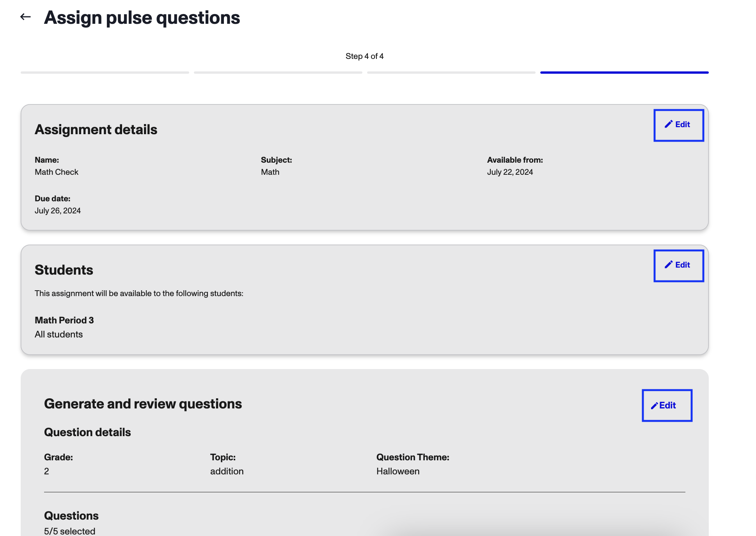The width and height of the screenshot is (756, 536).
Task: Click the Grade: label
Action: [x=59, y=457]
